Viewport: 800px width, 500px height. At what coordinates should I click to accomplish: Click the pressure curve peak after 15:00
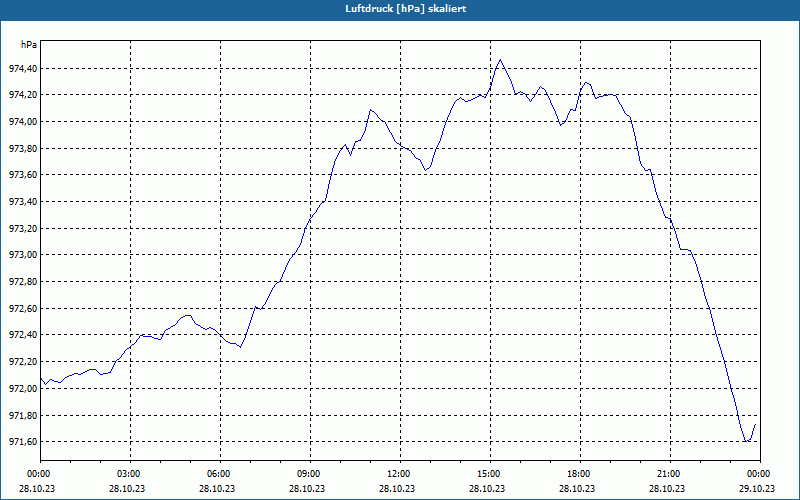point(500,60)
